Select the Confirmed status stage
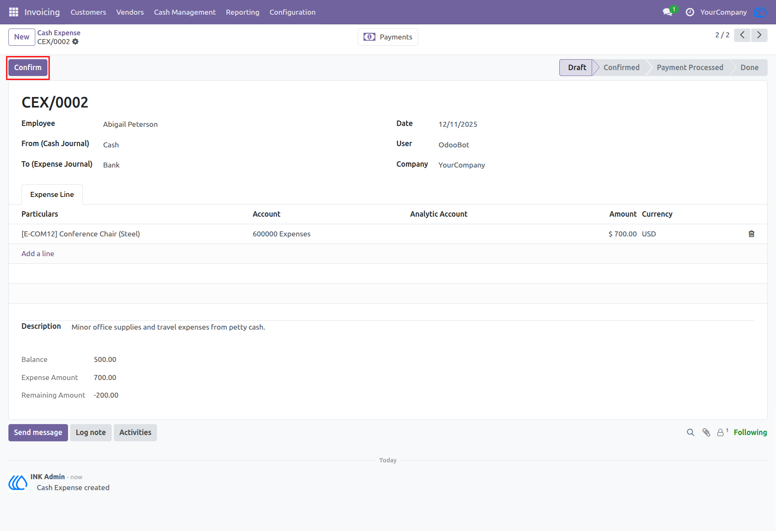 tap(621, 68)
